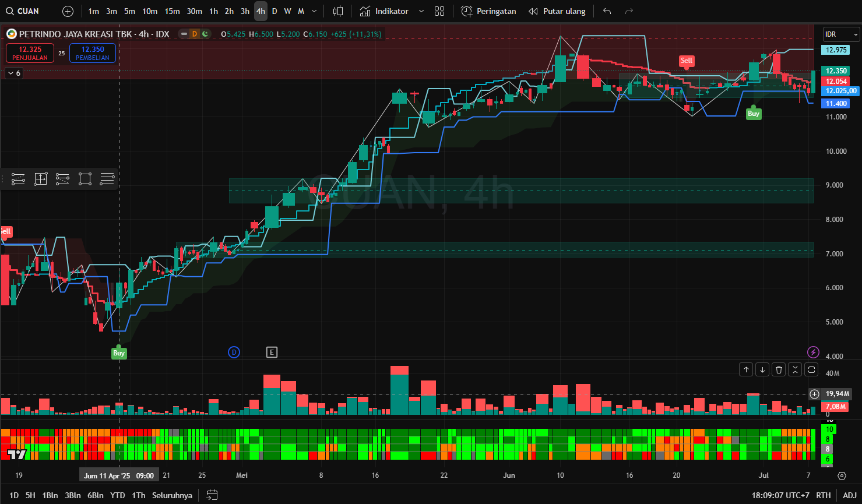
Task: Delete the volume pane with trash icon
Action: (x=779, y=369)
